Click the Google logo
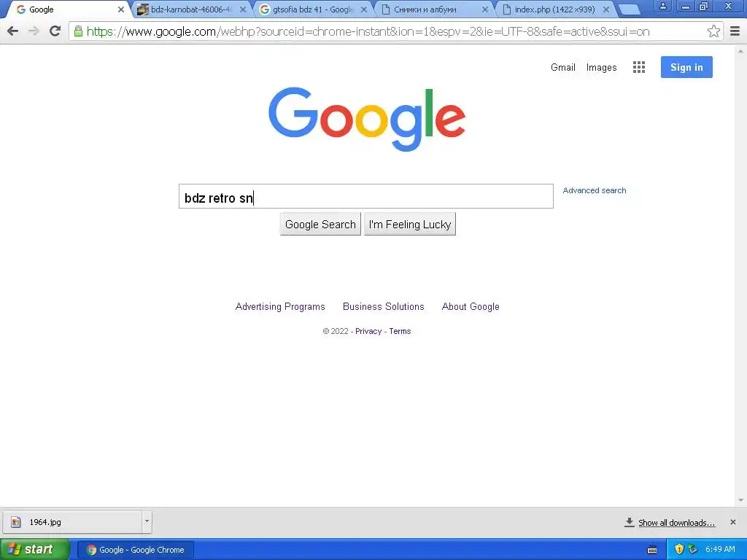Image resolution: width=747 pixels, height=560 pixels. click(x=367, y=119)
